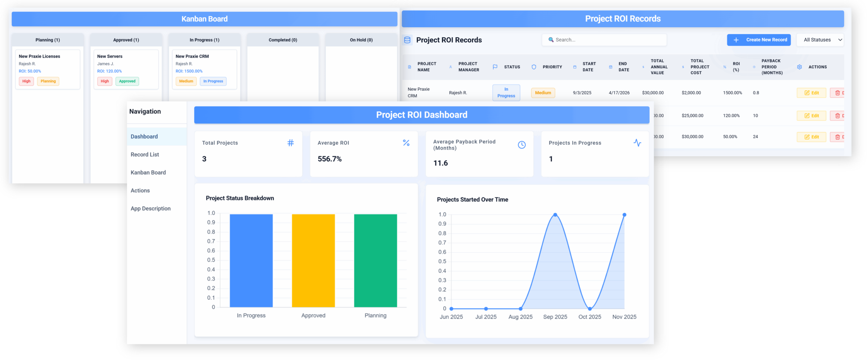Edit the record with 120.00% ROI
The width and height of the screenshot is (868, 360).
click(x=811, y=116)
